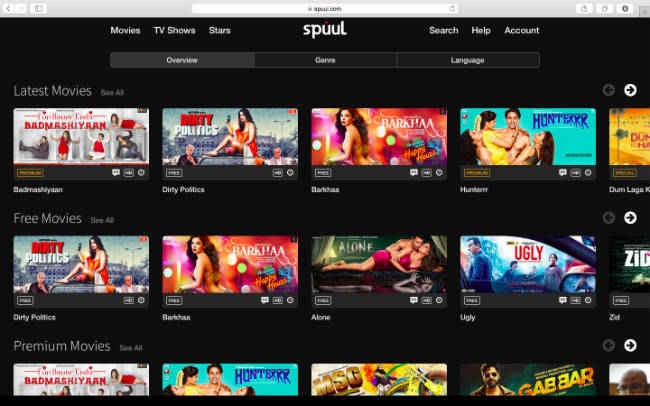Show next Free Movies with right arrow
The image size is (650, 406).
click(x=630, y=218)
